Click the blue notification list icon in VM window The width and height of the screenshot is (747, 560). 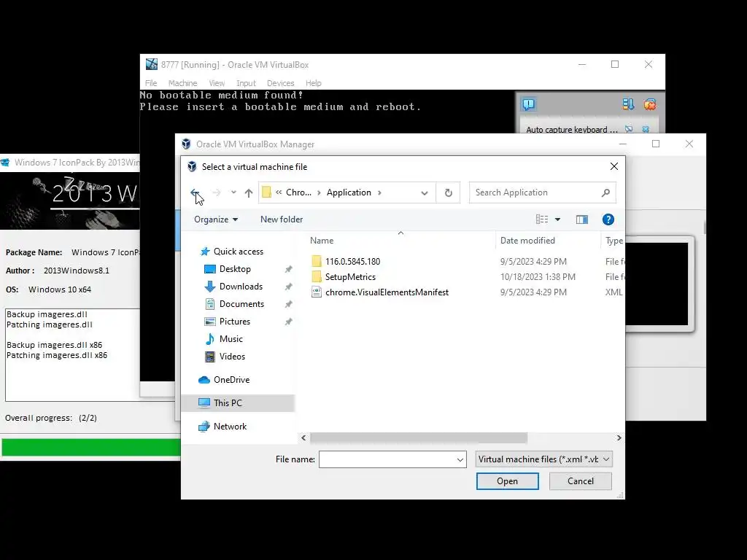pyautogui.click(x=628, y=104)
